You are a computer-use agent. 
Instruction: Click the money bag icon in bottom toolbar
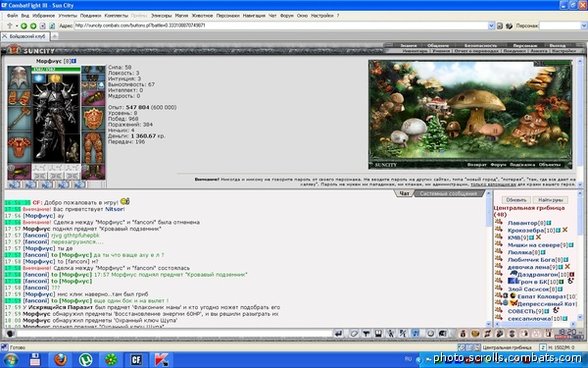(464, 334)
